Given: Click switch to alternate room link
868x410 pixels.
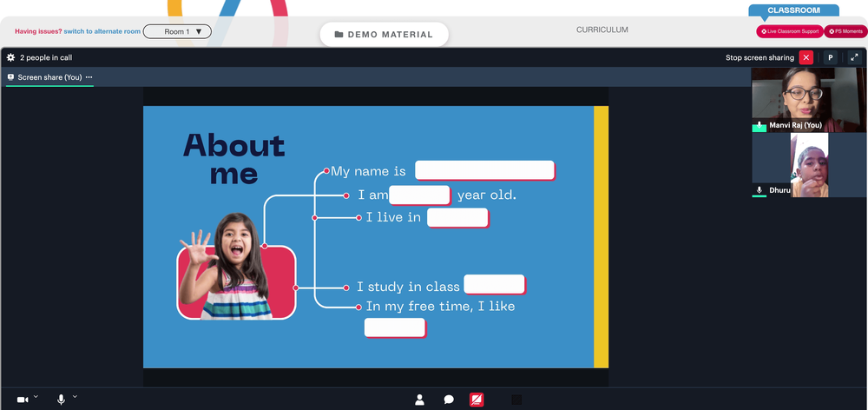Looking at the screenshot, I should (x=102, y=31).
